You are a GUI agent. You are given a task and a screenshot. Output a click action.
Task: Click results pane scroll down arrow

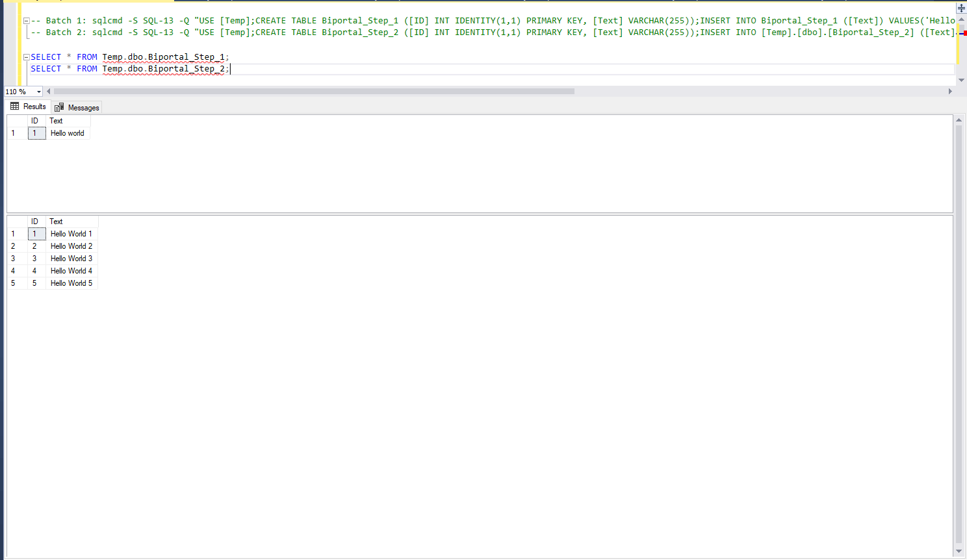(959, 552)
